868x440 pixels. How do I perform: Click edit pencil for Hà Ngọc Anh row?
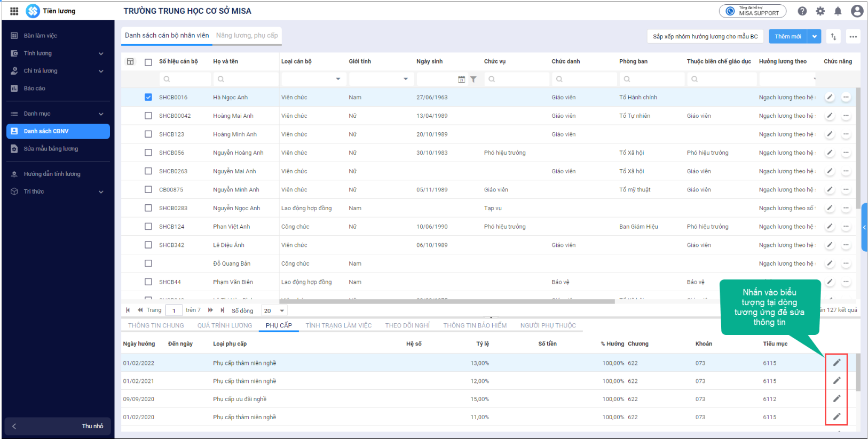(830, 97)
